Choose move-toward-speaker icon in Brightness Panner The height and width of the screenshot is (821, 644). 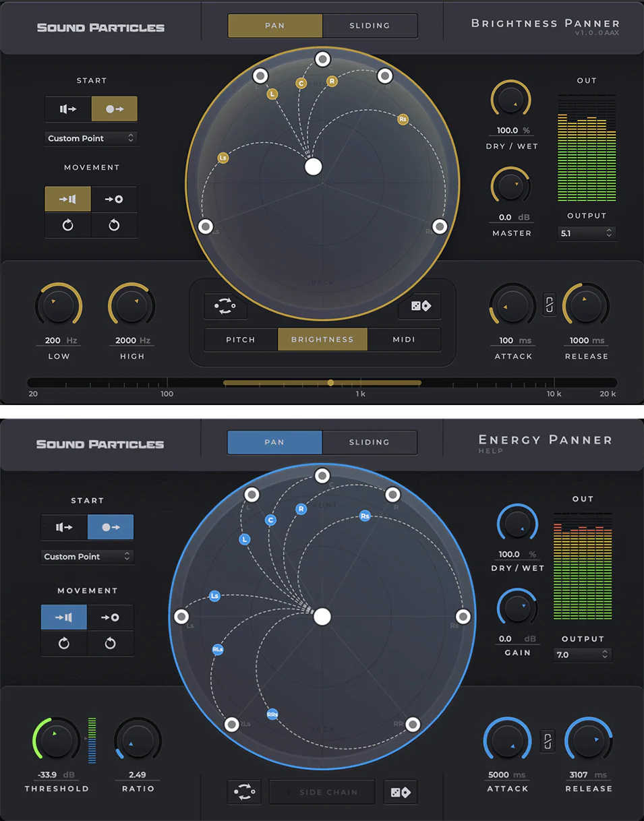[x=68, y=200]
